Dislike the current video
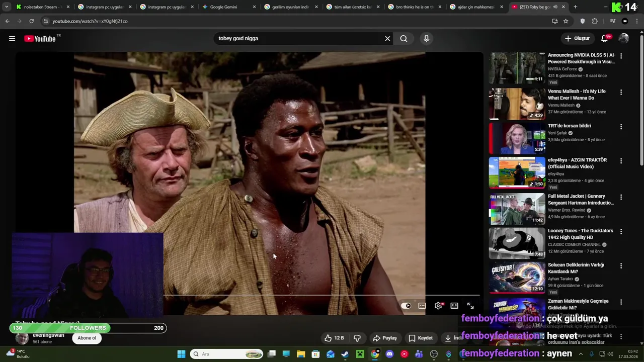 tap(357, 338)
